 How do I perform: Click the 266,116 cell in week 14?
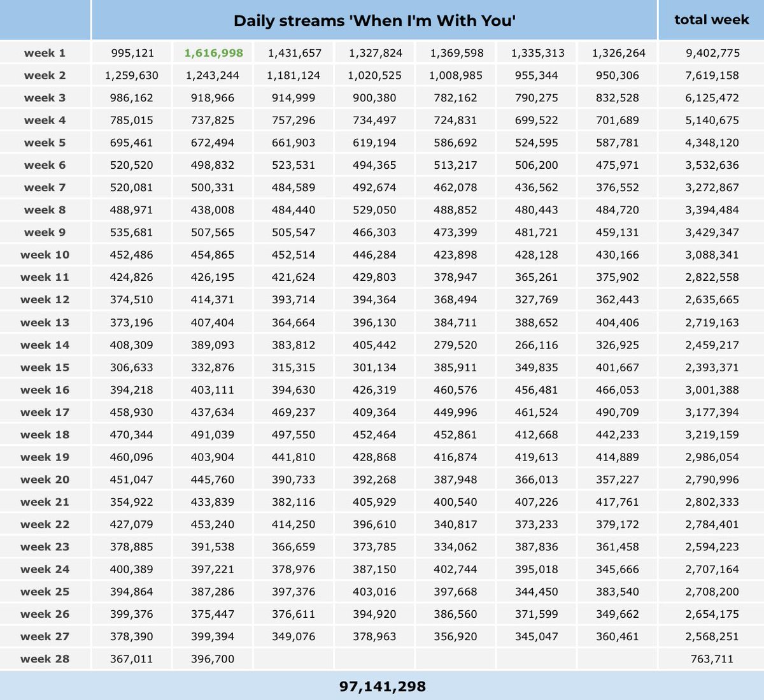[536, 345]
